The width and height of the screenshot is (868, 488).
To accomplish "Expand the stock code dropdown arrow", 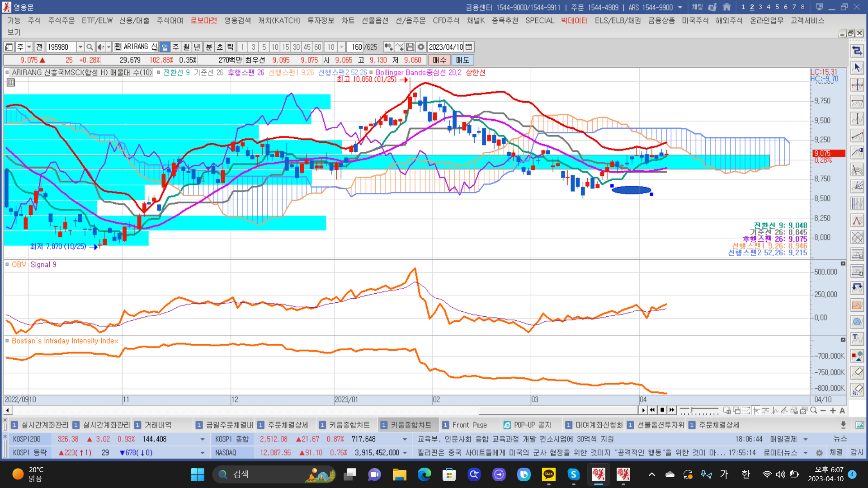I will 80,47.
